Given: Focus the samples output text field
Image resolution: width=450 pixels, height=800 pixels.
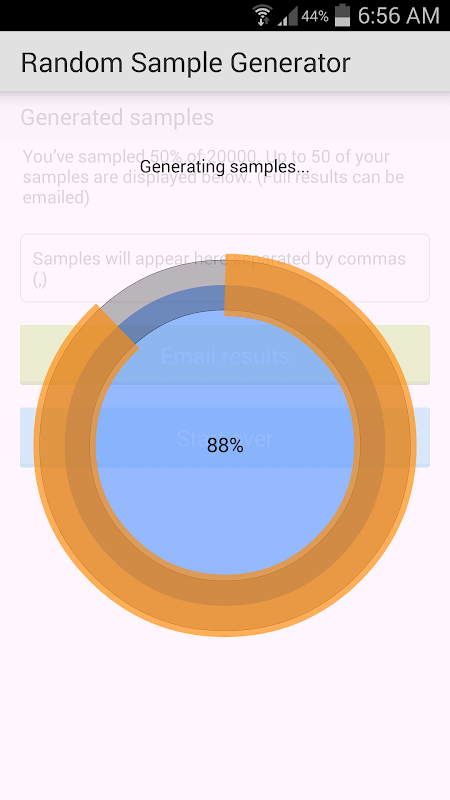Looking at the screenshot, I should coord(225,268).
